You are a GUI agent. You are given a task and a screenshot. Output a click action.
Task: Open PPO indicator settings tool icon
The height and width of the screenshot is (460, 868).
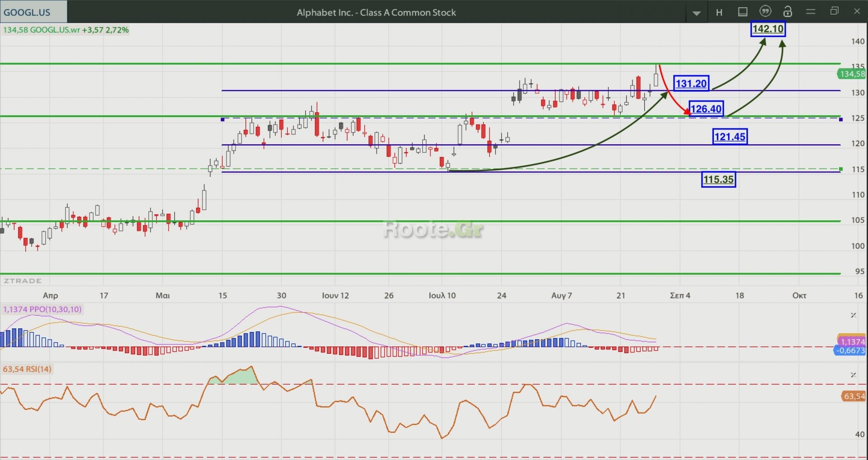[854, 315]
